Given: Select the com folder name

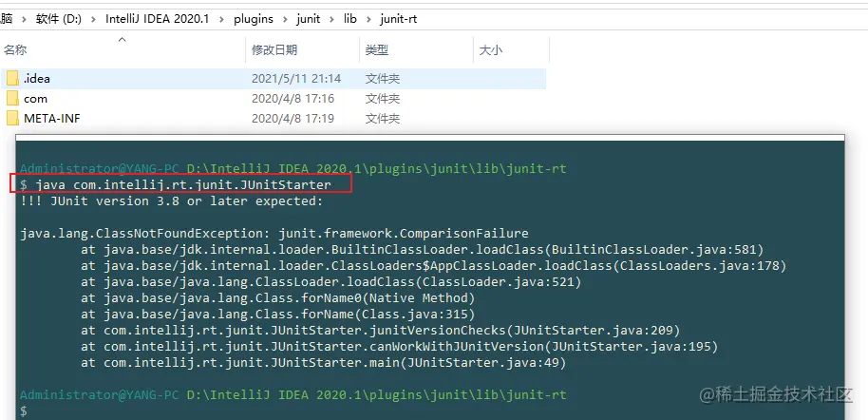Looking at the screenshot, I should (x=35, y=99).
